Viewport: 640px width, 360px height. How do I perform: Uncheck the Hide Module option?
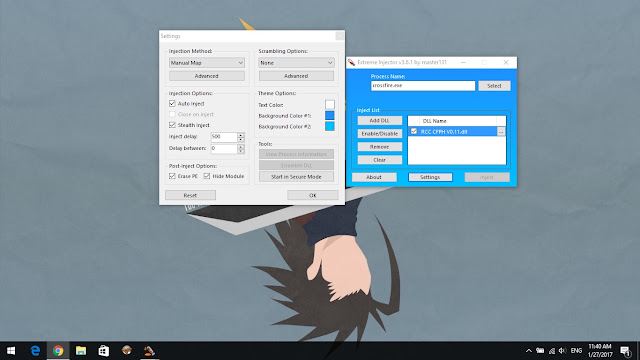207,176
